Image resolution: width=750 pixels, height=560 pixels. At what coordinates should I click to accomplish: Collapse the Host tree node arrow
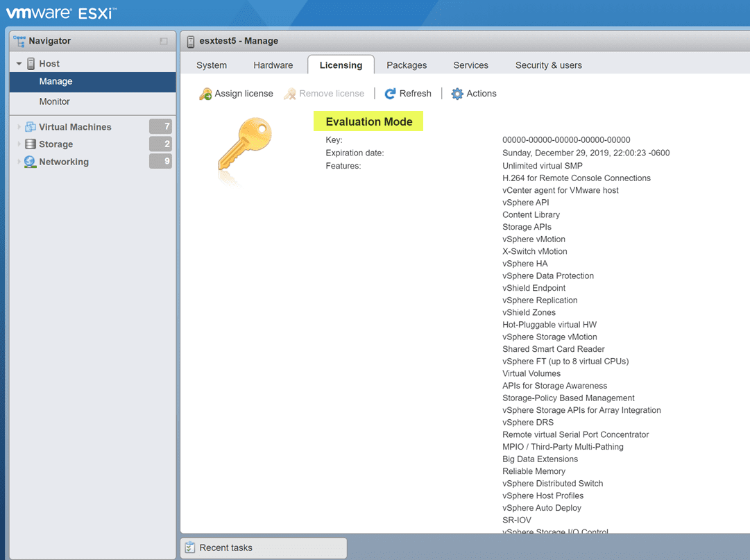click(19, 64)
